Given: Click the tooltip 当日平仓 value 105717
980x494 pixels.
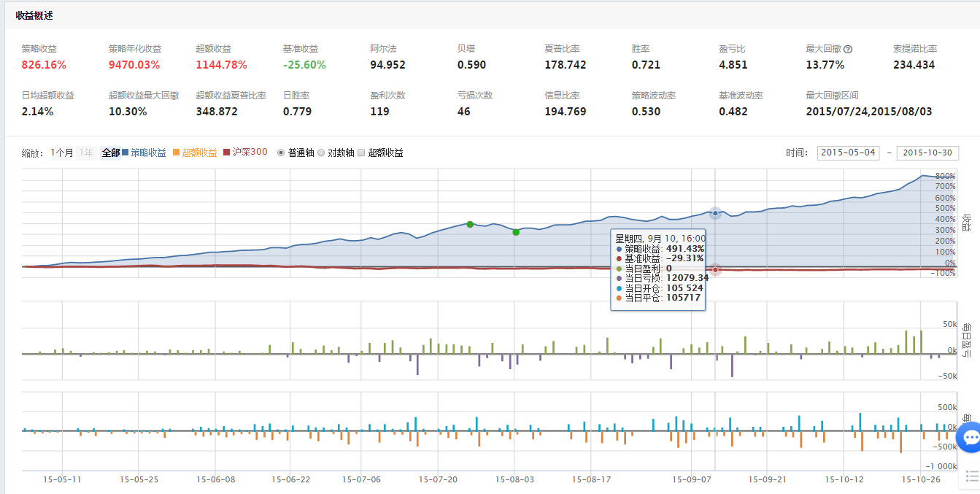Looking at the screenshot, I should (x=684, y=298).
